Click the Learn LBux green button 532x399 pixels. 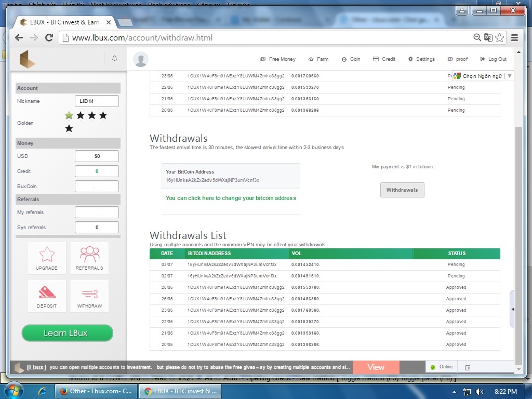[67, 333]
